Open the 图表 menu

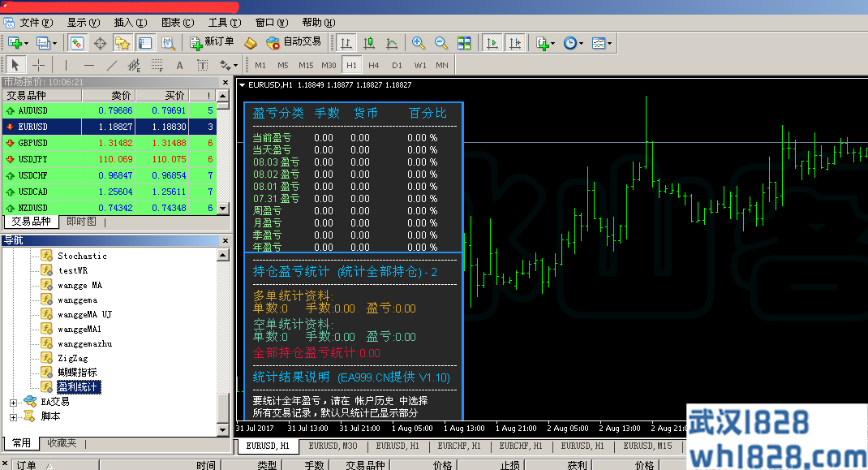[177, 23]
